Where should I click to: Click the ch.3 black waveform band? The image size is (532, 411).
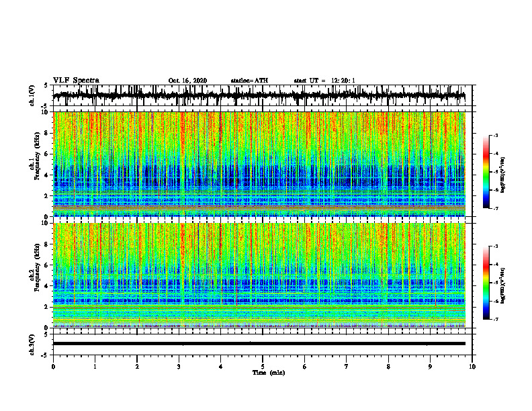(x=259, y=344)
